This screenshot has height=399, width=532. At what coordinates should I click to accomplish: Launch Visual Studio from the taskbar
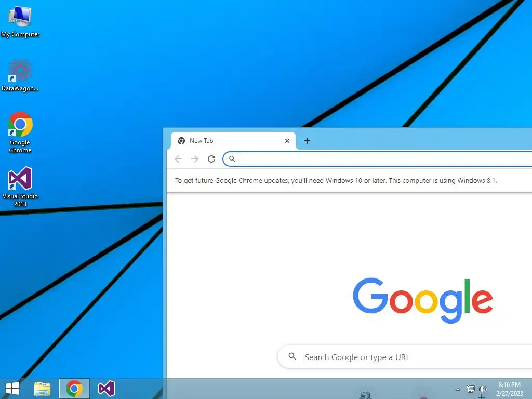point(106,389)
